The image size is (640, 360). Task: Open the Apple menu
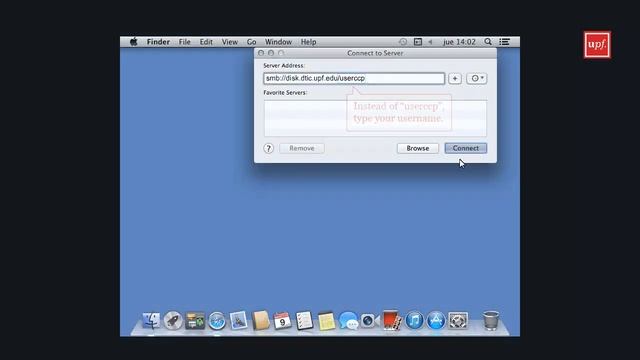coord(133,42)
